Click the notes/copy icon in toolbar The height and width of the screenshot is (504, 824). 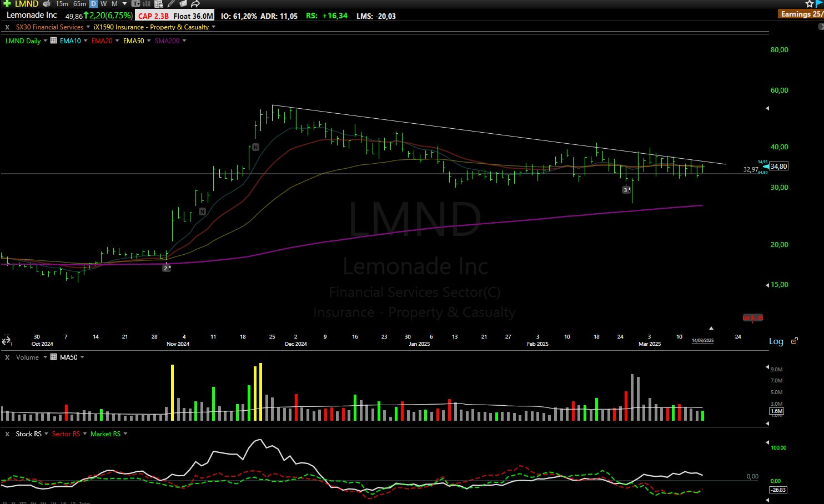[x=183, y=3]
